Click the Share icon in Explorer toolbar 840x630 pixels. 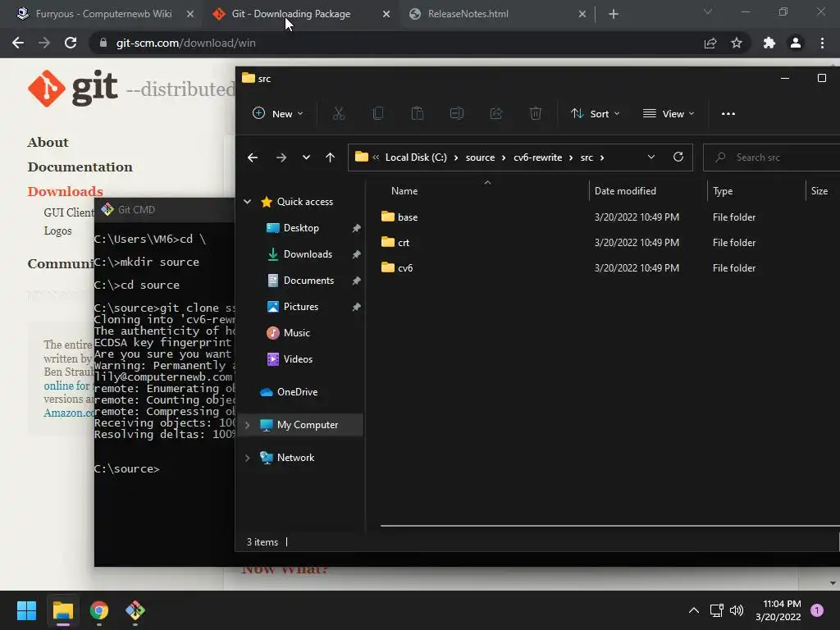496,113
